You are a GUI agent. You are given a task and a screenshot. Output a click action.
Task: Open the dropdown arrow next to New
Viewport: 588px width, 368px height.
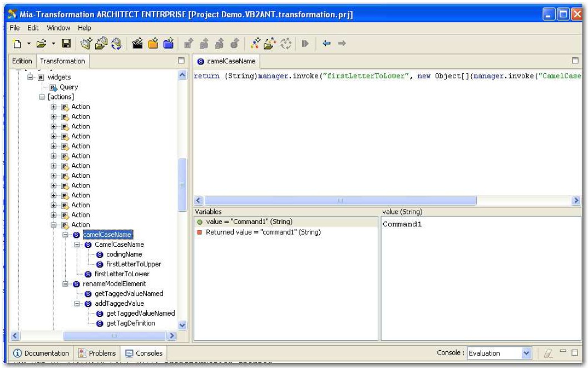[x=28, y=43]
